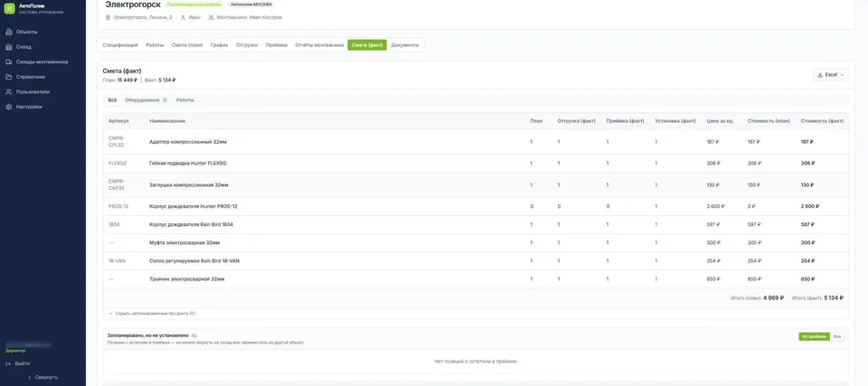Collapse the sidebar with Свернуть
868x386 pixels.
(x=42, y=377)
